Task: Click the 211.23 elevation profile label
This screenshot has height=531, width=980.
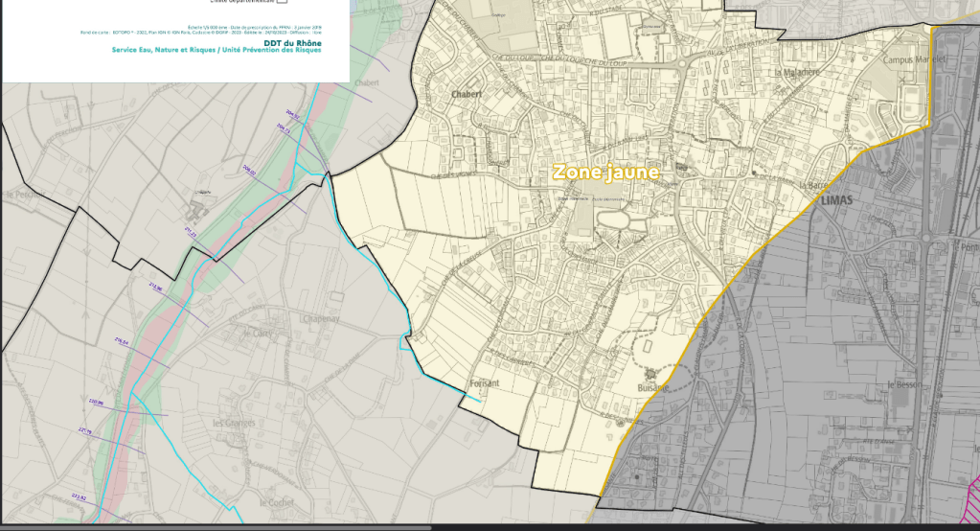Action: (x=190, y=233)
